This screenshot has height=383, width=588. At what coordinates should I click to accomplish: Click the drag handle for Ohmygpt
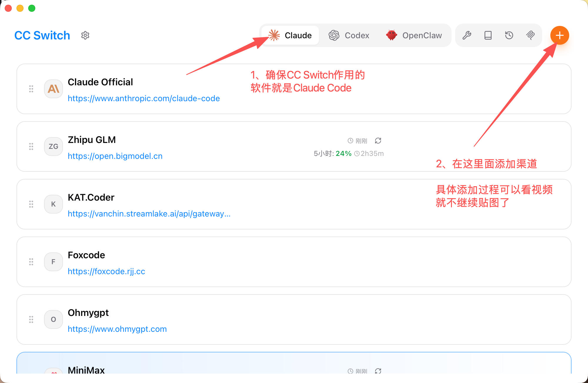[31, 319]
